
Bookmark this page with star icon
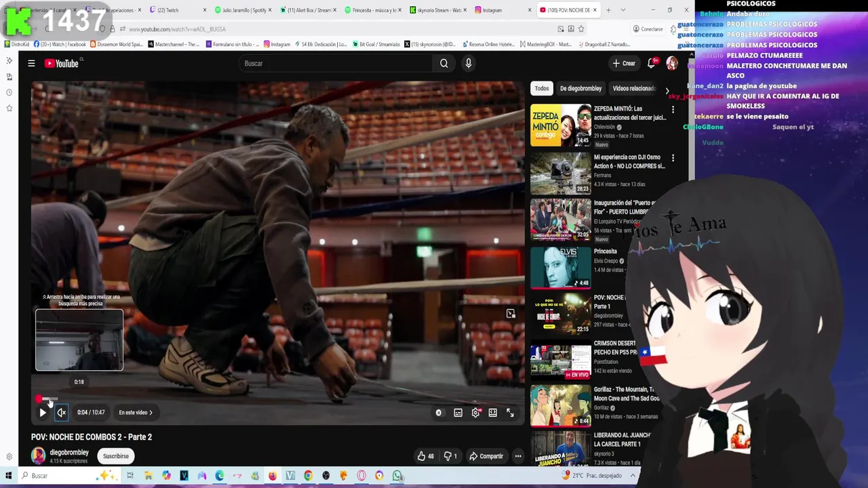coord(581,29)
